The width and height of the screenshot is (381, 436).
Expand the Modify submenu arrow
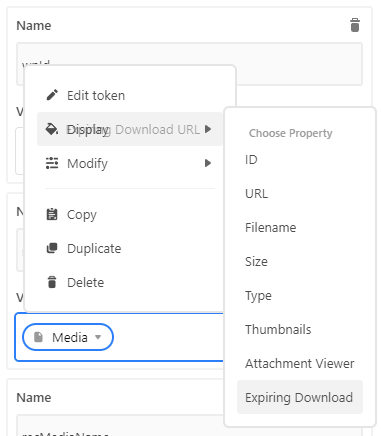tap(208, 163)
